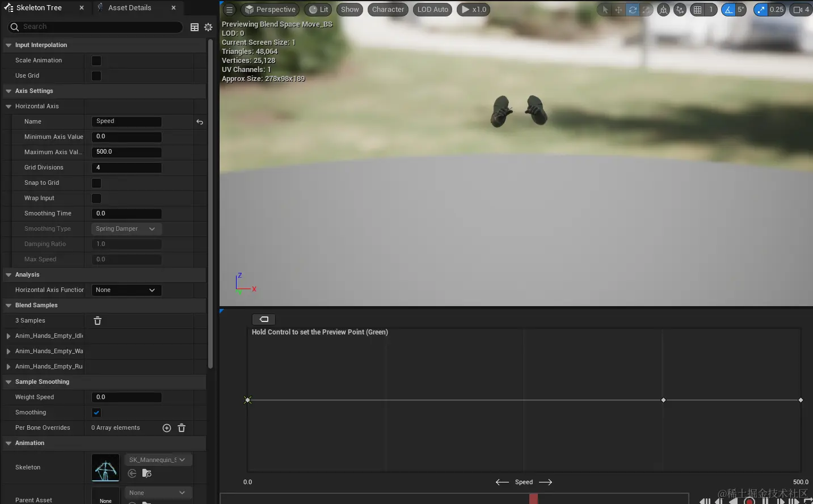The image size is (813, 504).
Task: Select the blend sample point near Speed 375
Action: pyautogui.click(x=663, y=400)
